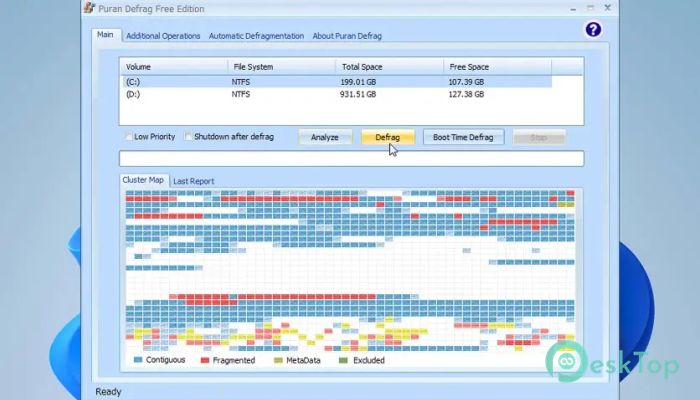
Task: Start defragmentation with the Defrag button
Action: coord(388,138)
